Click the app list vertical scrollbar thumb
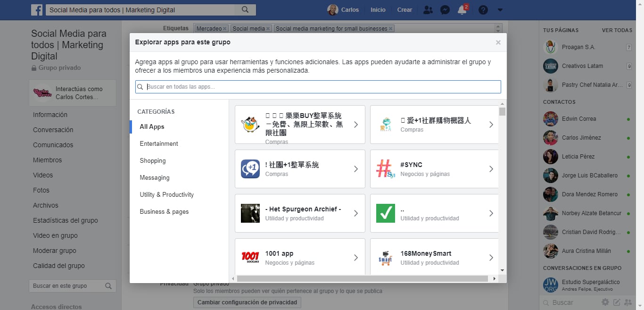The height and width of the screenshot is (310, 644). tap(502, 111)
